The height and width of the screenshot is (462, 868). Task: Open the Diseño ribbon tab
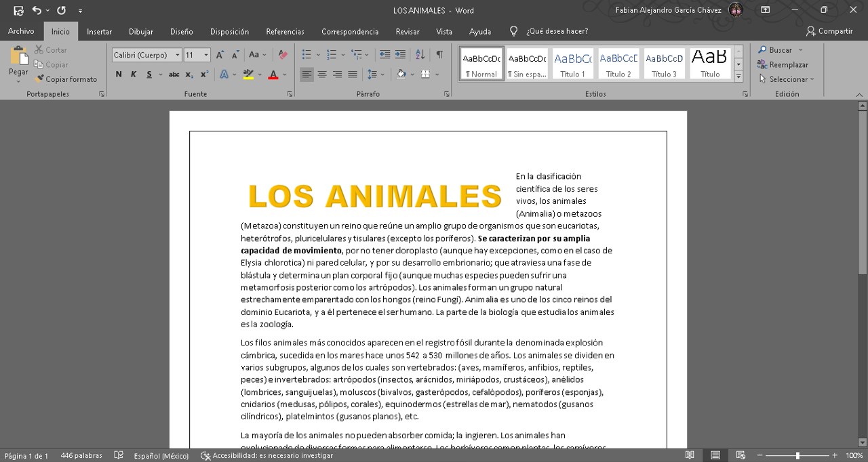(x=181, y=31)
